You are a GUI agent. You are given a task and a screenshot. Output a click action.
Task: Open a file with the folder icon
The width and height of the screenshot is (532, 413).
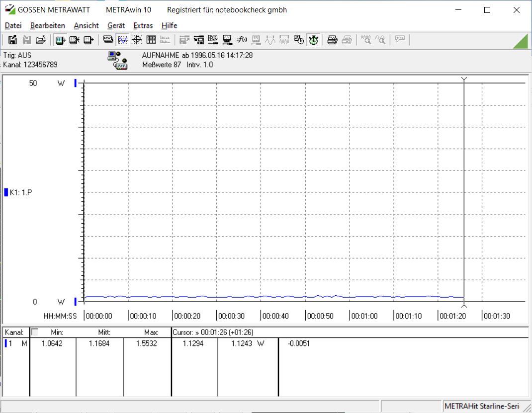[x=41, y=40]
